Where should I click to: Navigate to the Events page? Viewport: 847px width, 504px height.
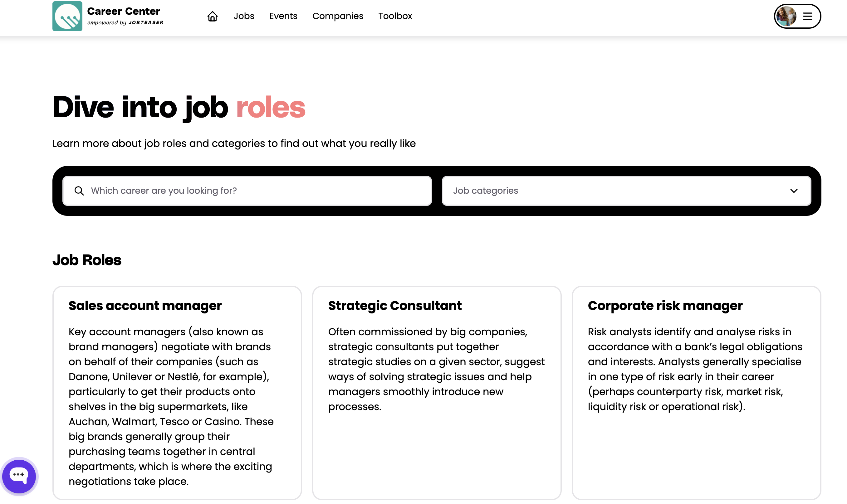[283, 16]
